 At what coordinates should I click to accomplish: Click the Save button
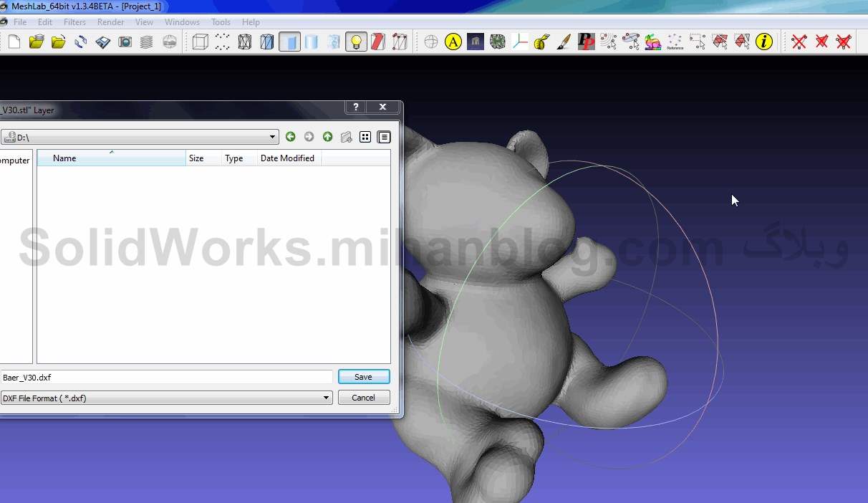(364, 377)
